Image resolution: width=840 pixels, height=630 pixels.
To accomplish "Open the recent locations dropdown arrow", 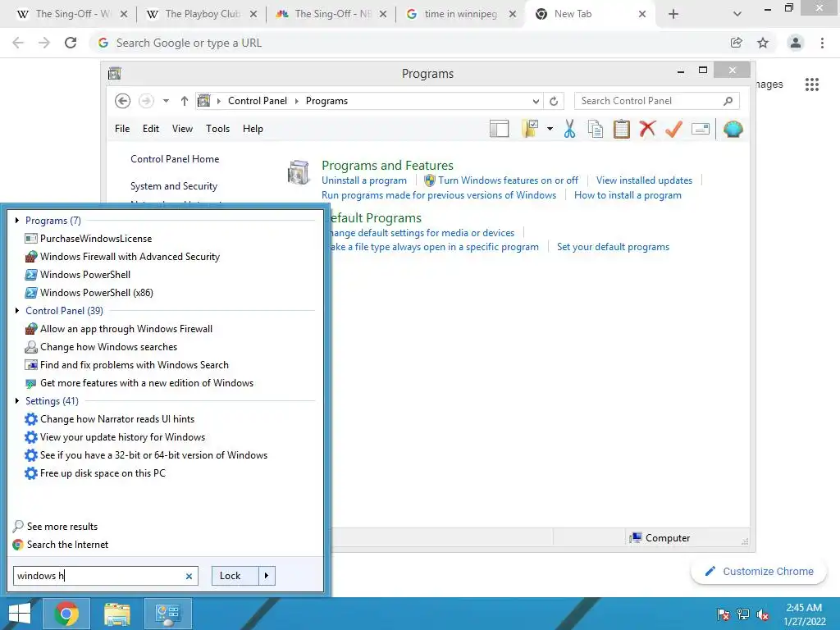I will pyautogui.click(x=166, y=101).
